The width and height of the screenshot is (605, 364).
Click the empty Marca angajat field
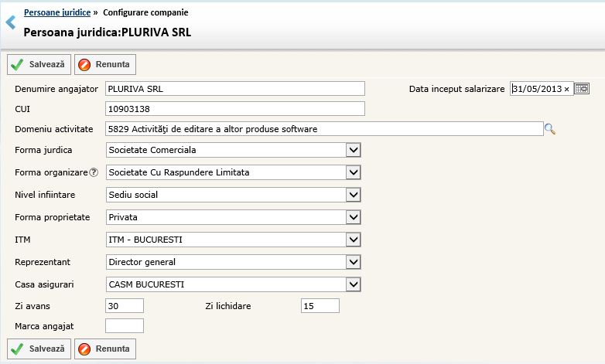[x=124, y=326]
